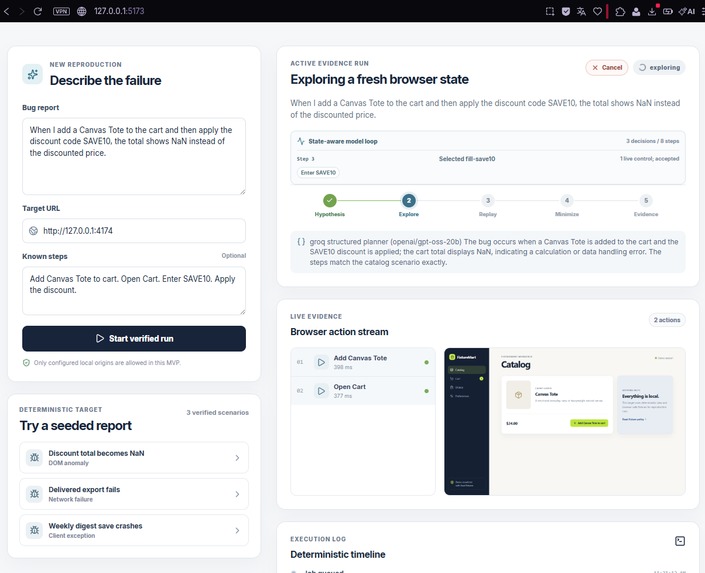This screenshot has height=573, width=705.
Task: Expand chevron on Discount total becomes NaN
Action: pyautogui.click(x=237, y=458)
